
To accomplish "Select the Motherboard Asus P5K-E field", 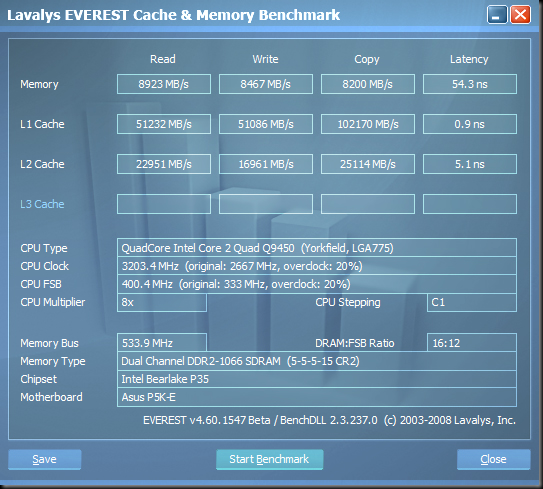I will point(317,397).
